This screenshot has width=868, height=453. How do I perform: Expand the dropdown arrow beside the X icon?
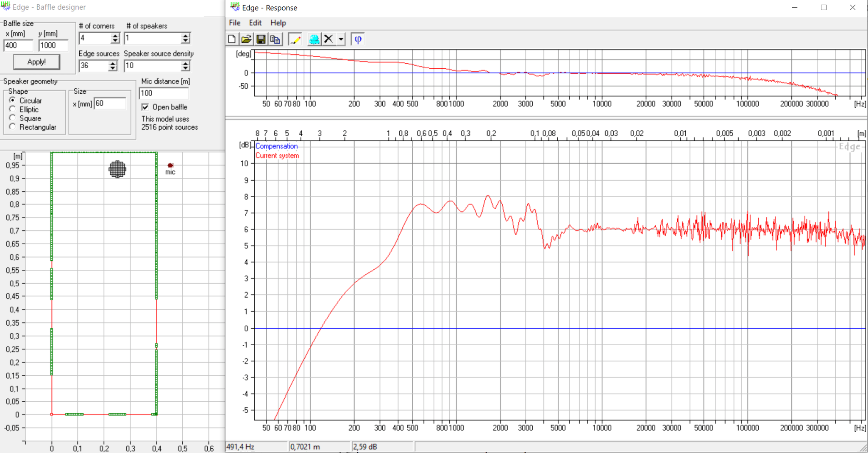pyautogui.click(x=341, y=39)
